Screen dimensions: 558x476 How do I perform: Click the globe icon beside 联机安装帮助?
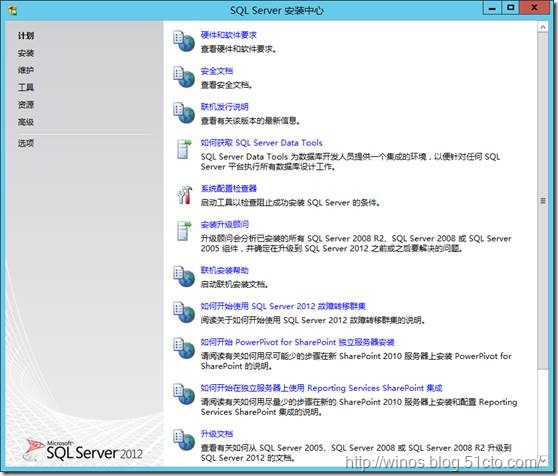point(184,276)
